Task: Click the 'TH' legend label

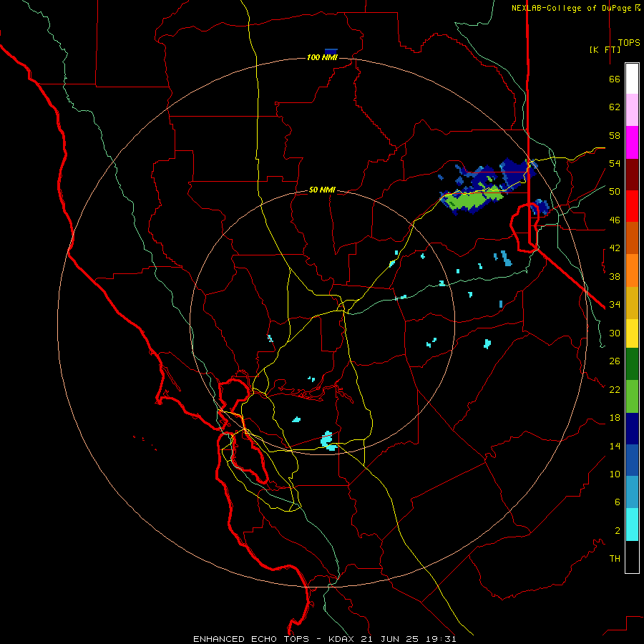Action: [x=615, y=558]
